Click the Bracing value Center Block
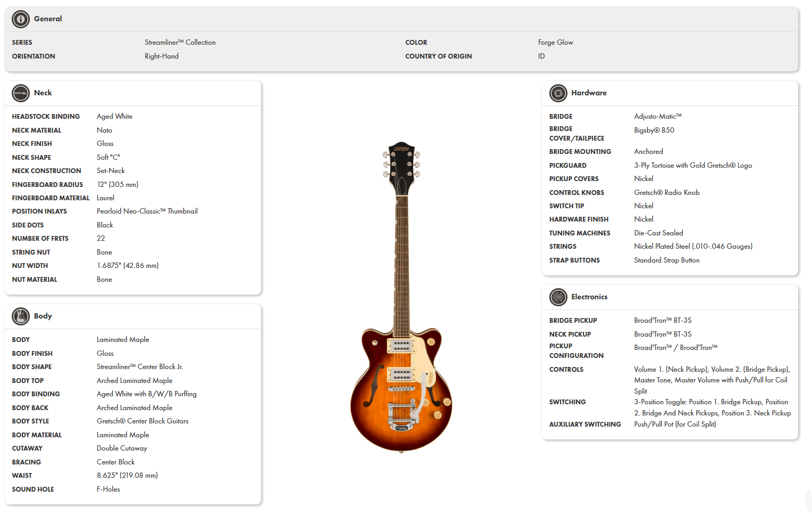This screenshot has height=514, width=812. point(116,462)
